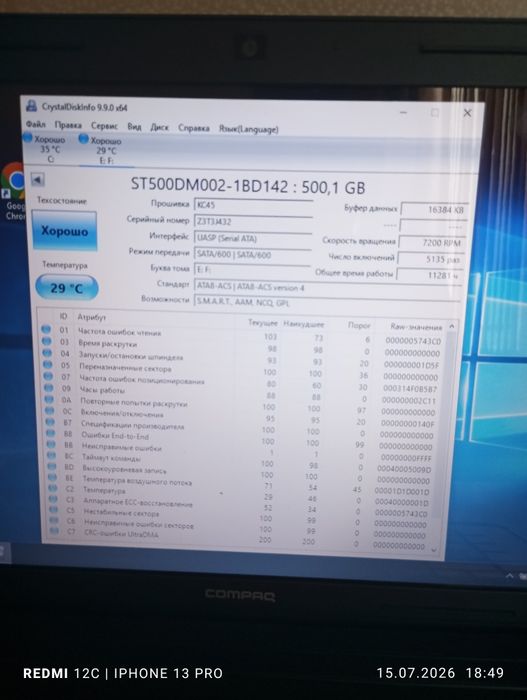The image size is (527, 700).
Task: Click status icon for Часы работы row
Action: pyautogui.click(x=49, y=388)
